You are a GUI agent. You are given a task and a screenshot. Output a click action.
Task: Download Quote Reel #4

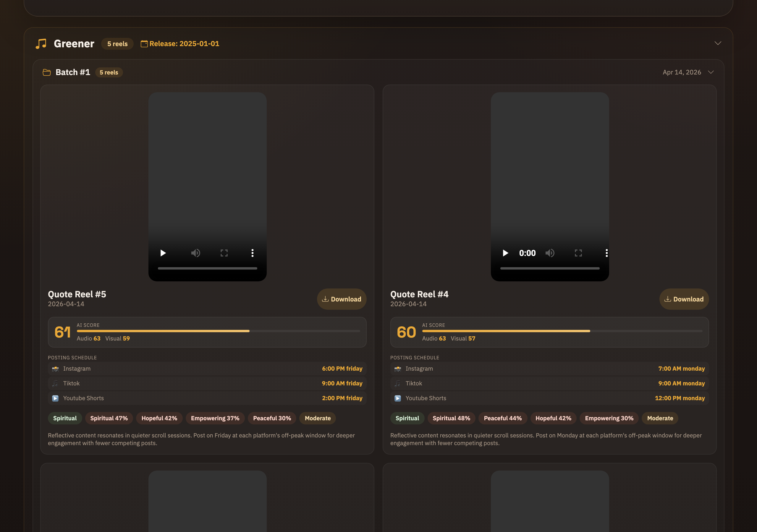684,299
